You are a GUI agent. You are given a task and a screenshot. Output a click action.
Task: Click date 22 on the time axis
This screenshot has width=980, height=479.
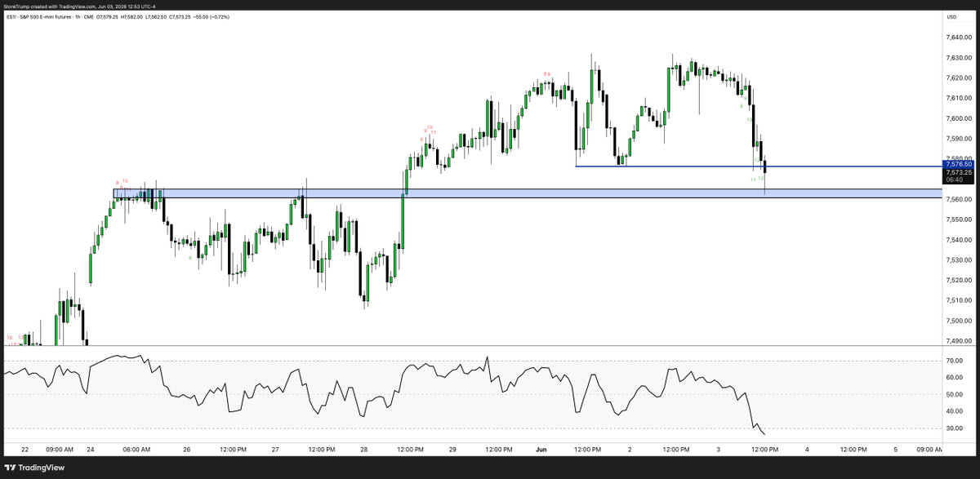click(x=25, y=450)
